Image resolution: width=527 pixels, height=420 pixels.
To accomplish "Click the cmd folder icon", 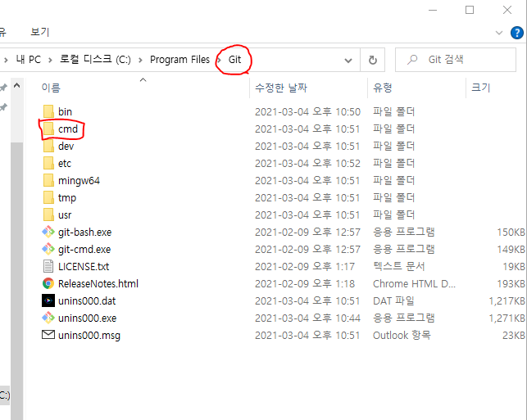I will tap(48, 129).
